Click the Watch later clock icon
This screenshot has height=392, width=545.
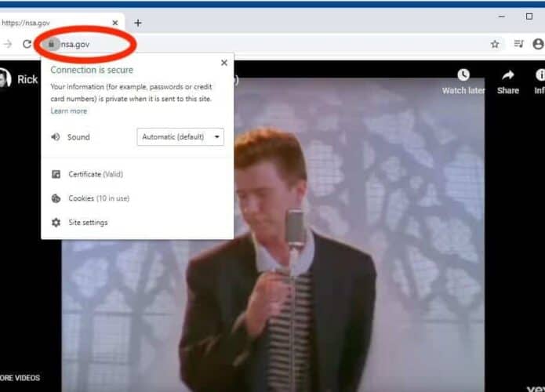(463, 74)
